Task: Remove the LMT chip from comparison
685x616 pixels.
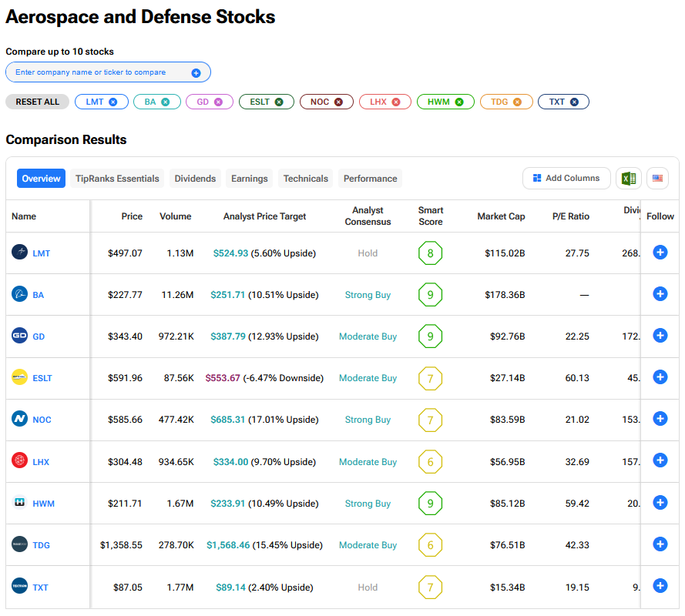Action: pyautogui.click(x=113, y=102)
